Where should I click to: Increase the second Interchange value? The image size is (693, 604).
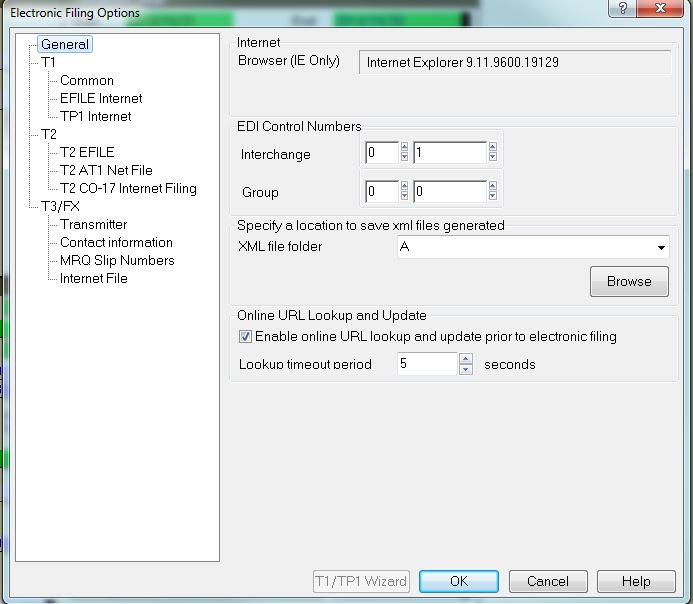click(493, 147)
